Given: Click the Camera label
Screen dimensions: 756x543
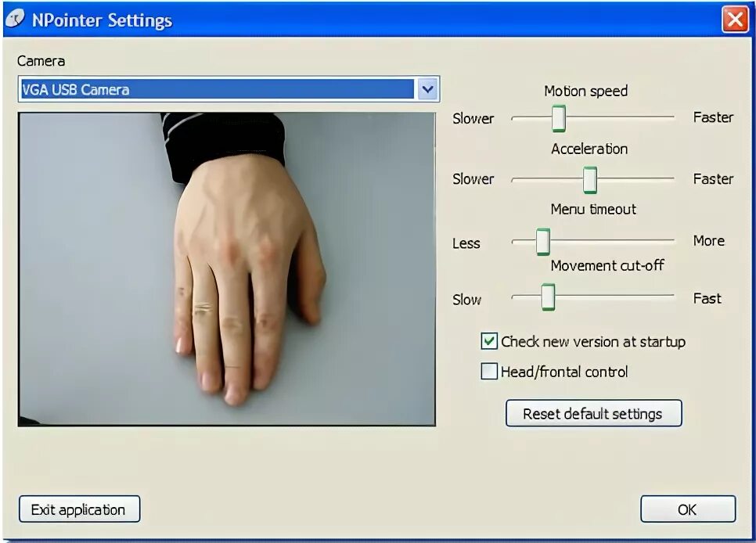Looking at the screenshot, I should [x=41, y=61].
